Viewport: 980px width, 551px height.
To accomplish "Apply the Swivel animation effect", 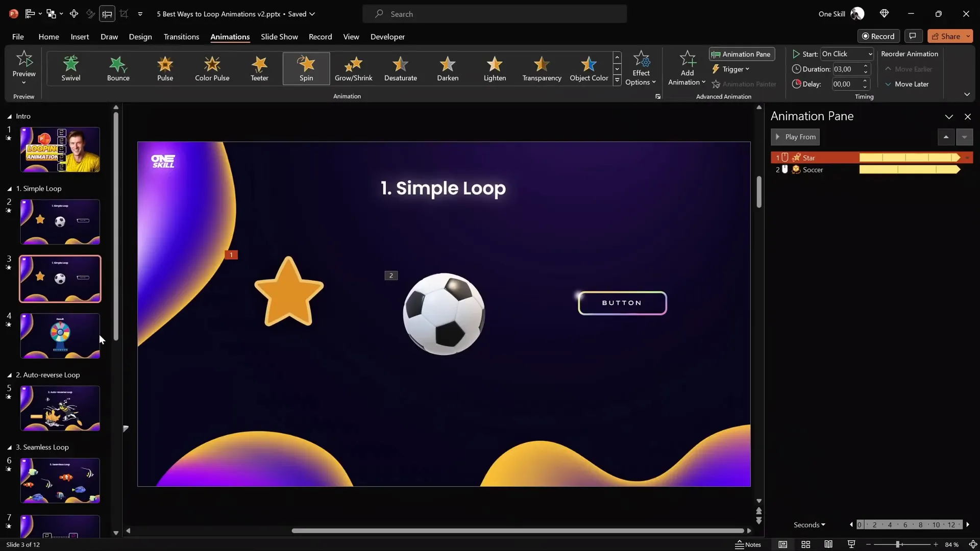I will tap(71, 68).
